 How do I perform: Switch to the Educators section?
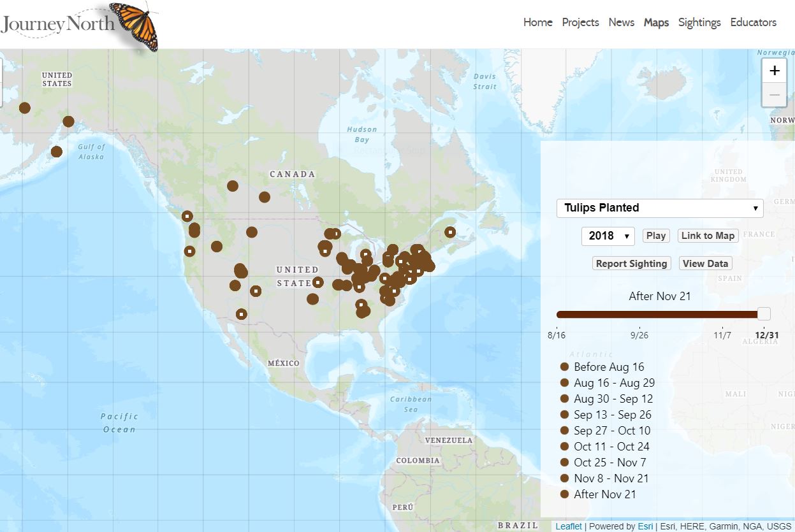(x=753, y=22)
